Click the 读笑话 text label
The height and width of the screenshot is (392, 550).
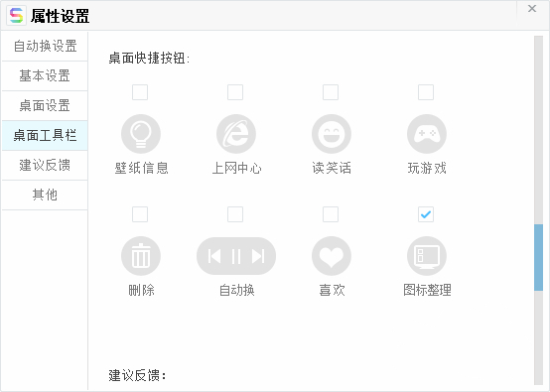[332, 168]
